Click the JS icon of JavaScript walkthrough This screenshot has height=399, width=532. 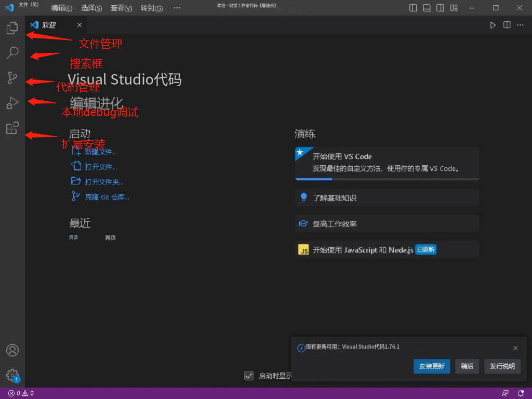[x=303, y=250]
